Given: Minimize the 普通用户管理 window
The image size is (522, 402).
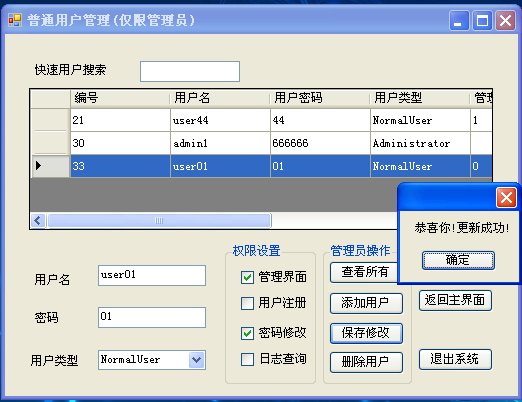Looking at the screenshot, I should point(459,21).
